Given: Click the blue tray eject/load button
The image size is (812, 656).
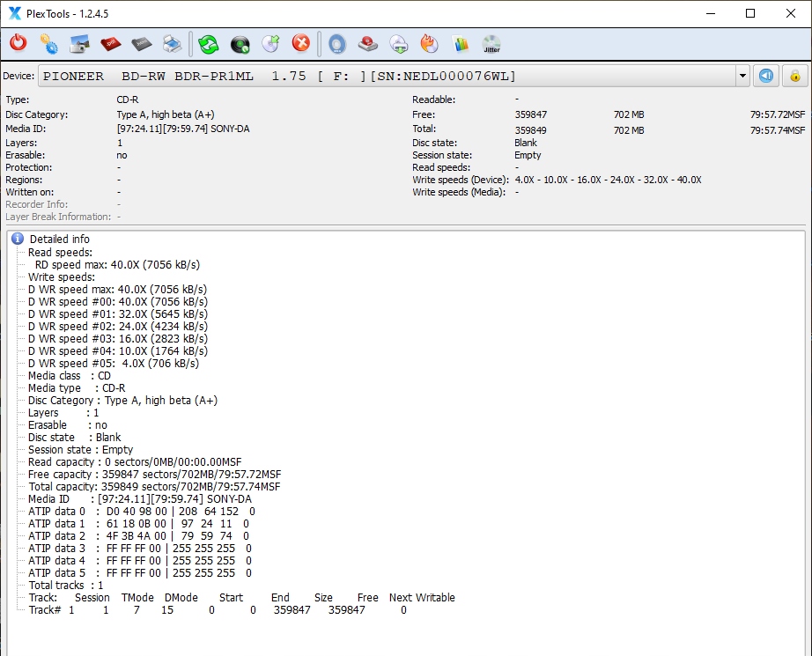Looking at the screenshot, I should pos(766,76).
